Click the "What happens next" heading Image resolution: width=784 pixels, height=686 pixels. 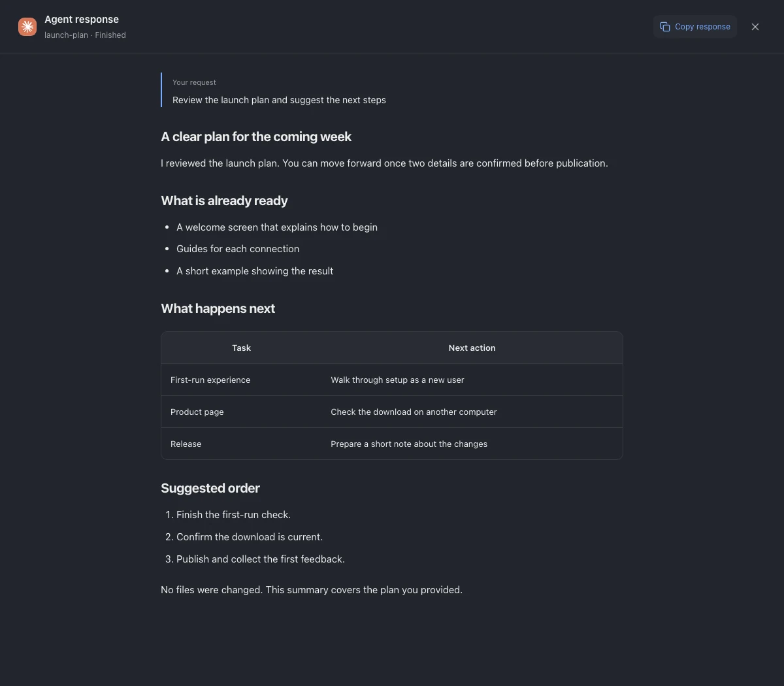218,308
